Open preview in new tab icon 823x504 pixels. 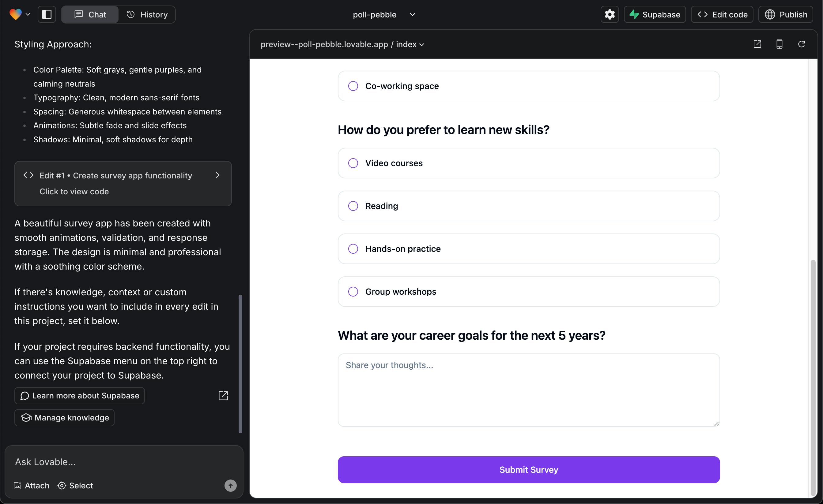(x=757, y=44)
